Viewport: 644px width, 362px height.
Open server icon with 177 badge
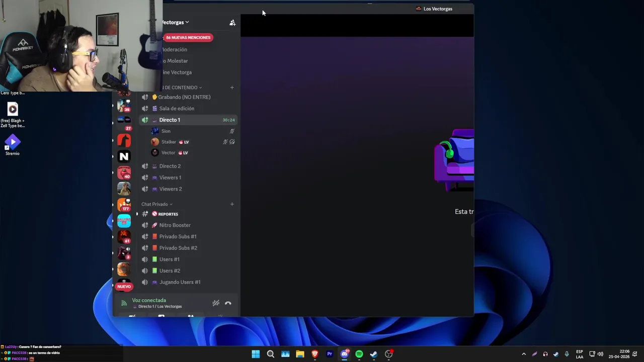[124, 205]
